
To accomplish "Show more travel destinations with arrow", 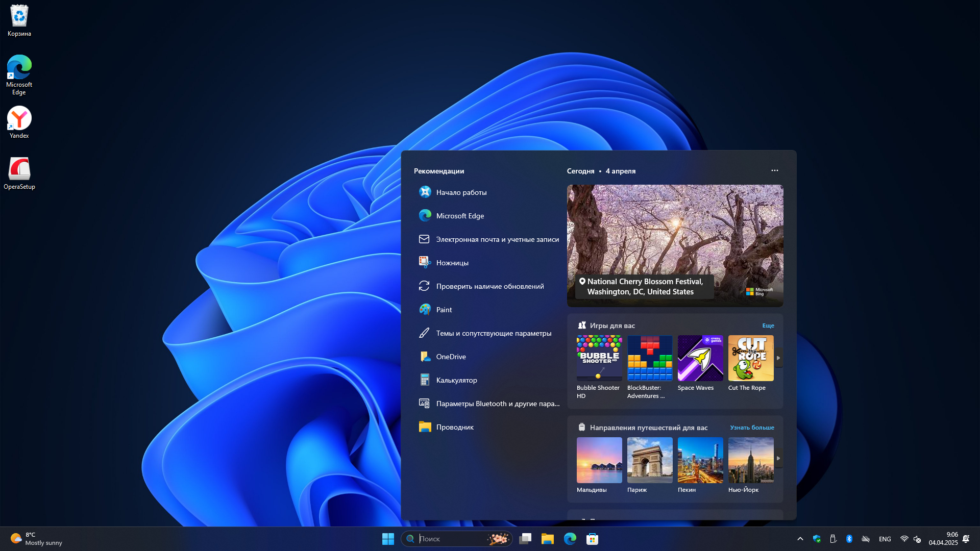I will (x=778, y=459).
